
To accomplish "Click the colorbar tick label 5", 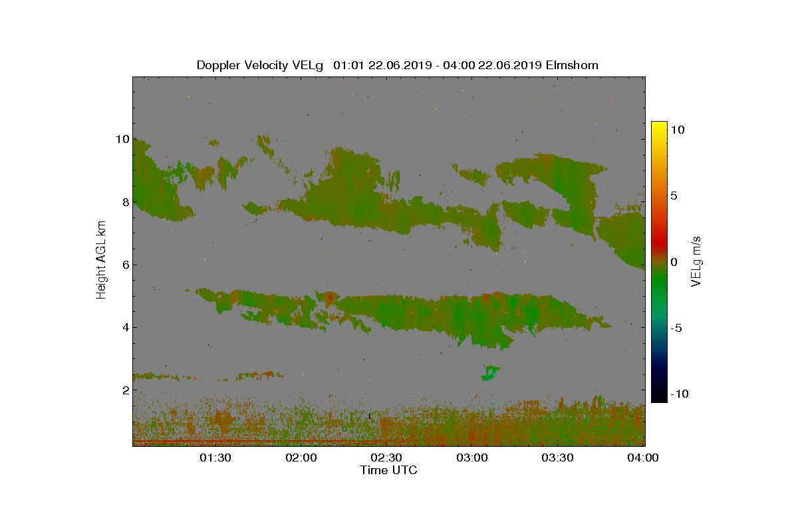I will pos(674,196).
